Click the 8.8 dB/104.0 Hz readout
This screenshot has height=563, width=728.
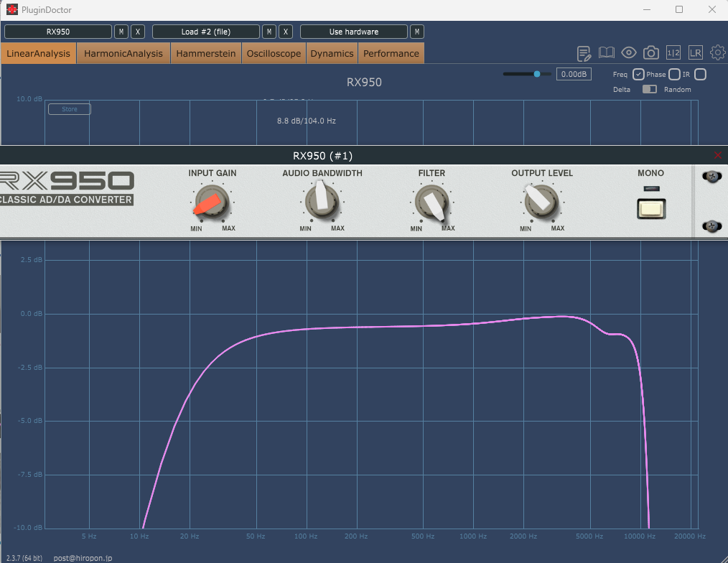click(x=307, y=121)
